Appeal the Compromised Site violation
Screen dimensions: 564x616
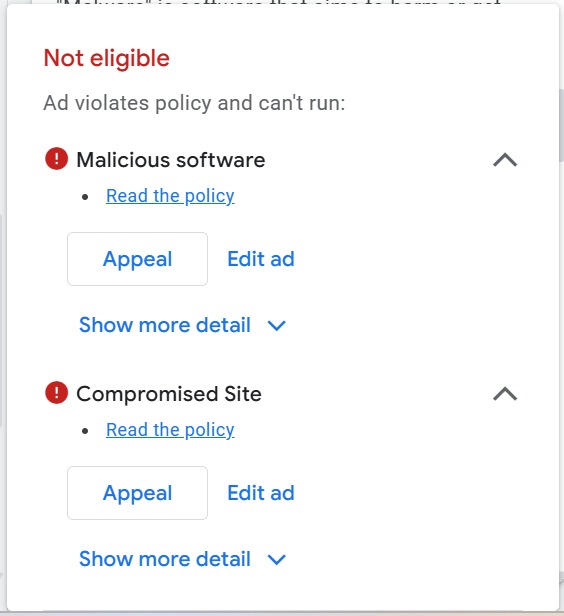tap(137, 493)
